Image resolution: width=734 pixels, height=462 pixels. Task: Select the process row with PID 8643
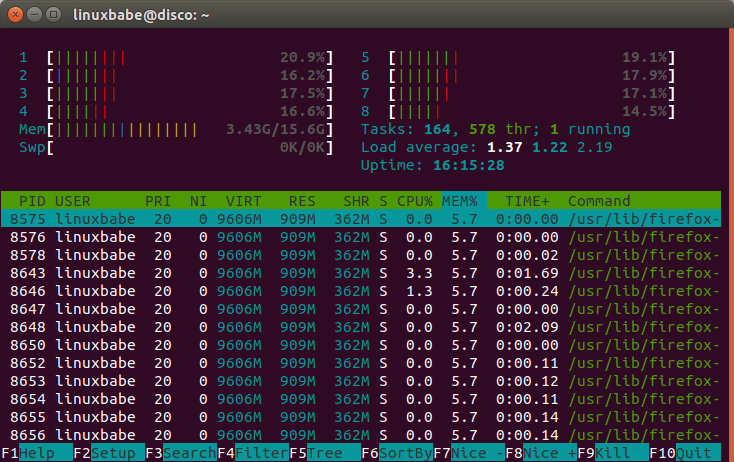[360, 272]
